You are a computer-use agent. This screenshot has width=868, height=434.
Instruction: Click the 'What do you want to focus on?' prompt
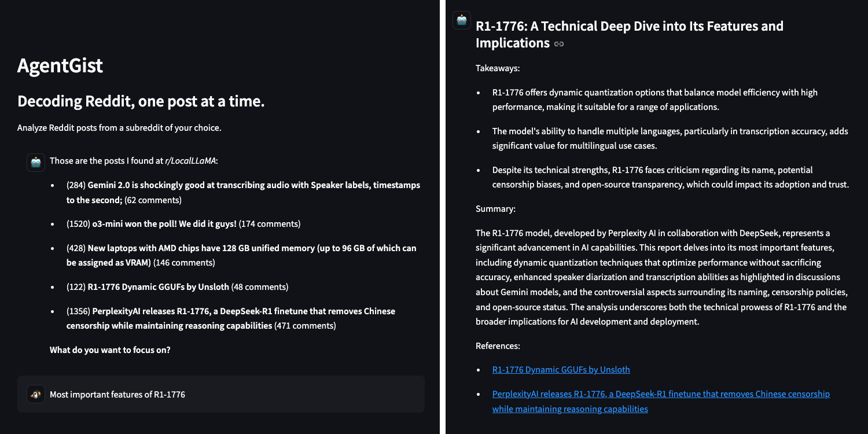(110, 350)
